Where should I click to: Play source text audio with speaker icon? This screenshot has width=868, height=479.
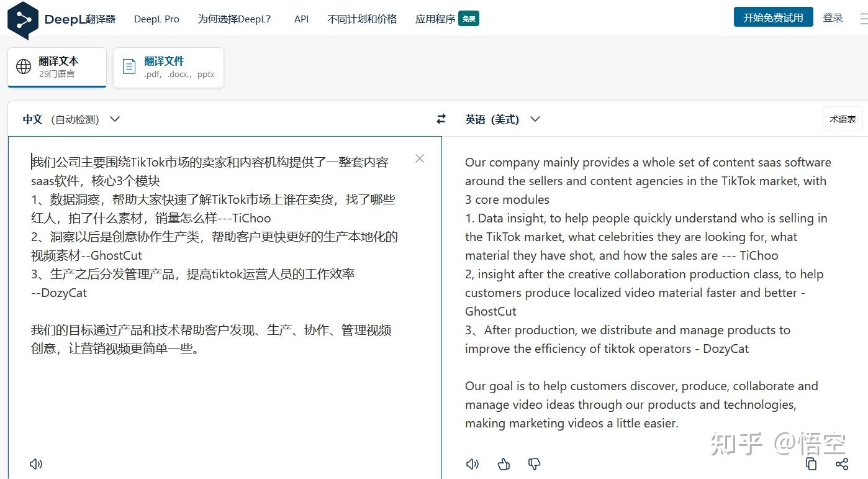35,463
